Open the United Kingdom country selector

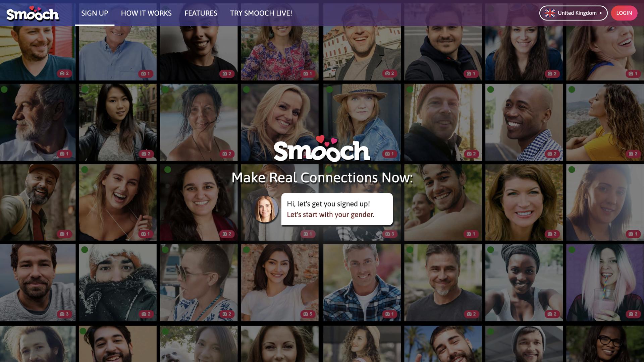click(x=573, y=13)
